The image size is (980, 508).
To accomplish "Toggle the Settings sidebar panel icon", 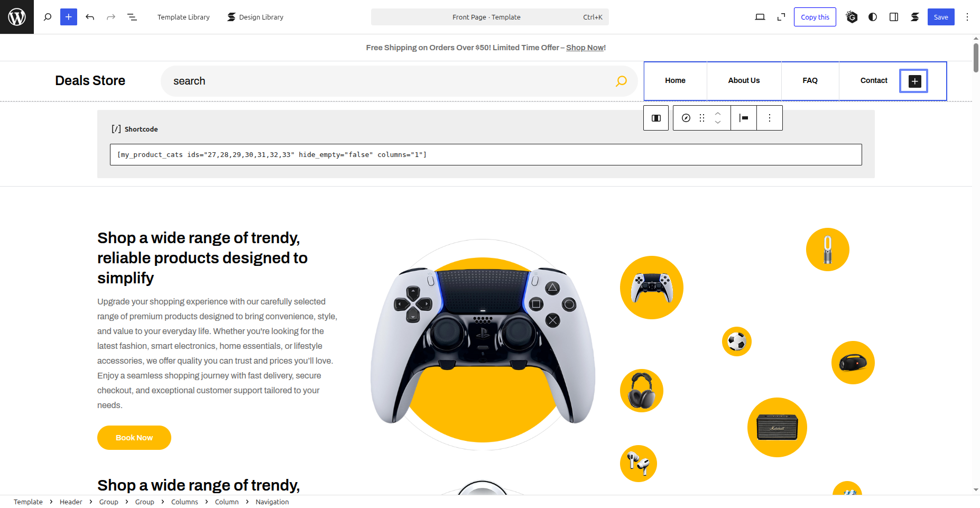I will click(894, 17).
